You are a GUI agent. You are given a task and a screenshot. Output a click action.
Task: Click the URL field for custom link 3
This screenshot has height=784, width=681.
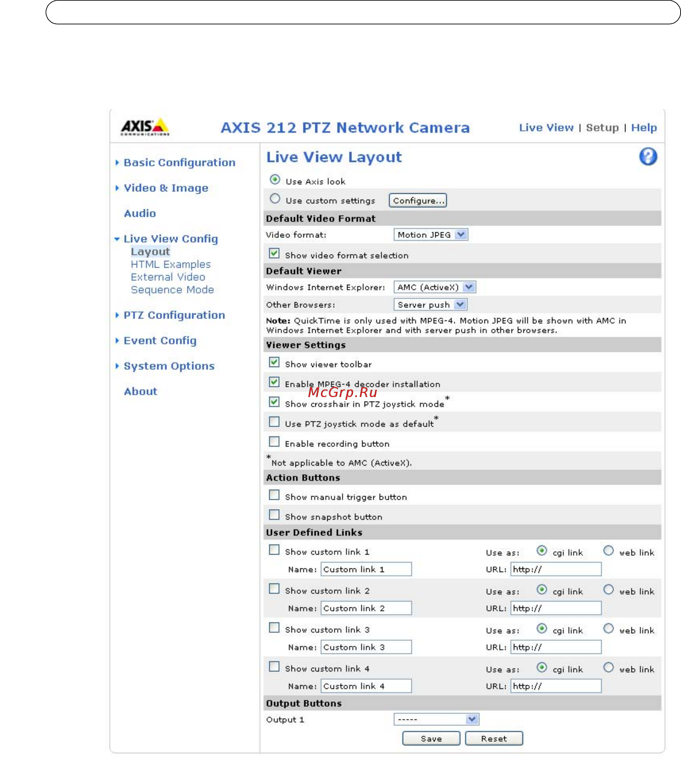(555, 647)
